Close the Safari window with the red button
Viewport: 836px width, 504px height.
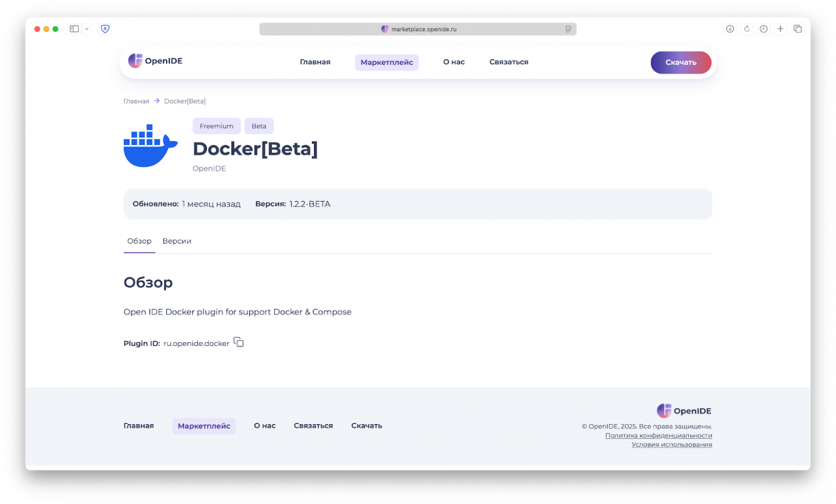[38, 29]
